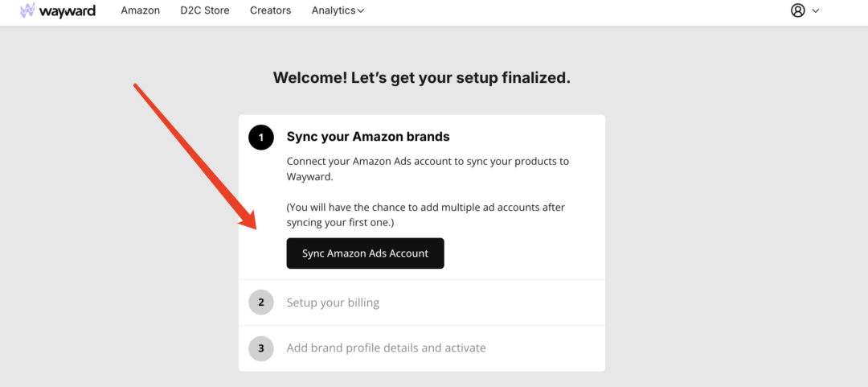Expand Add brand profile details and activate
868x387 pixels.
422,348
